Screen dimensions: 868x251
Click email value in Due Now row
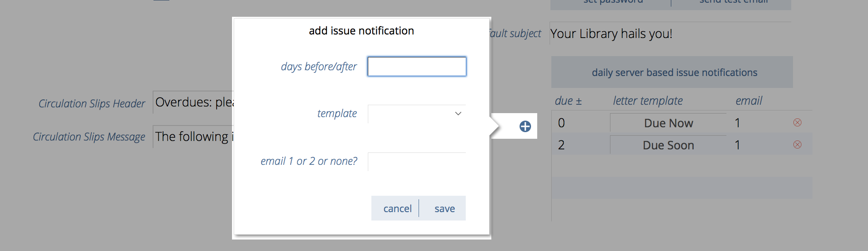[x=737, y=123]
